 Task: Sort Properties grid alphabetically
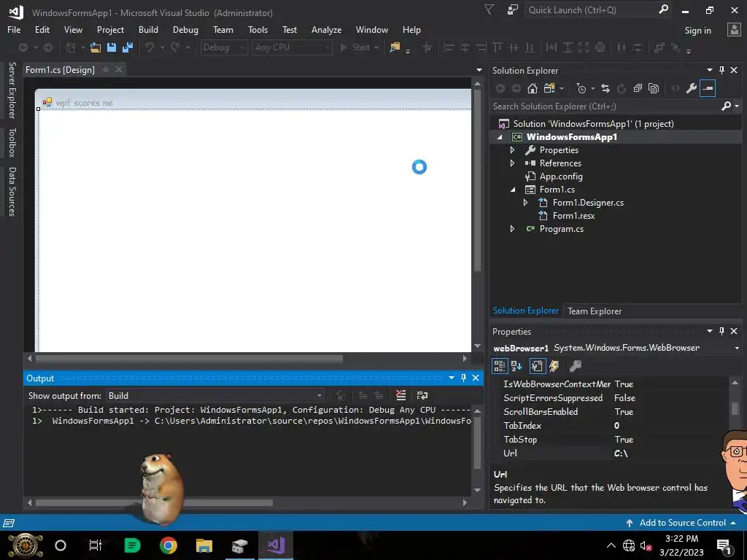click(516, 366)
